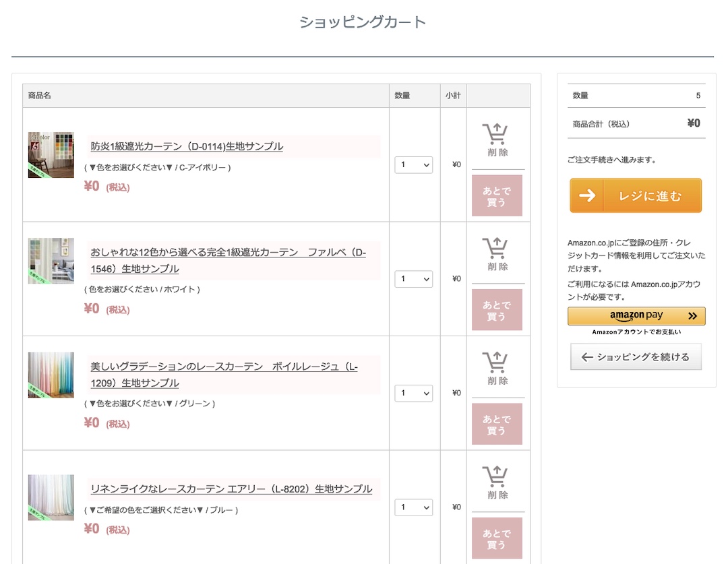Open the ボイルレージュ L-1209 lace curtain link
This screenshot has height=564, width=728.
[x=224, y=375]
